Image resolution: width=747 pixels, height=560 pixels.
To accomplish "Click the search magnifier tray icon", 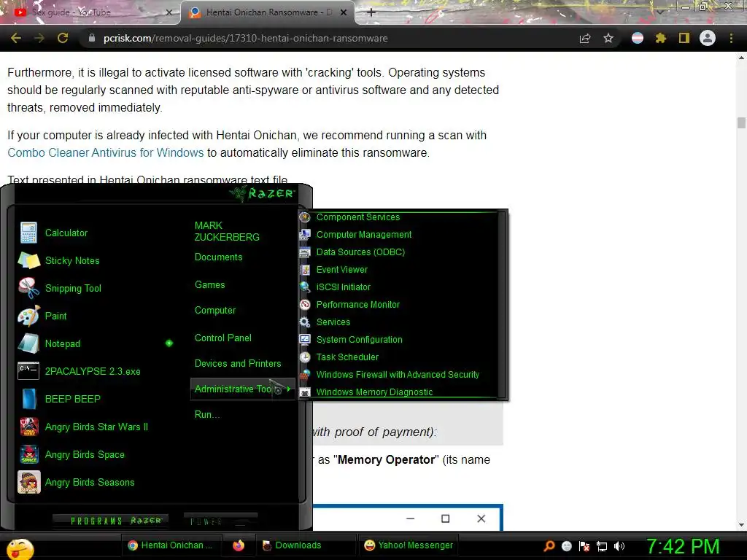I will tap(549, 546).
